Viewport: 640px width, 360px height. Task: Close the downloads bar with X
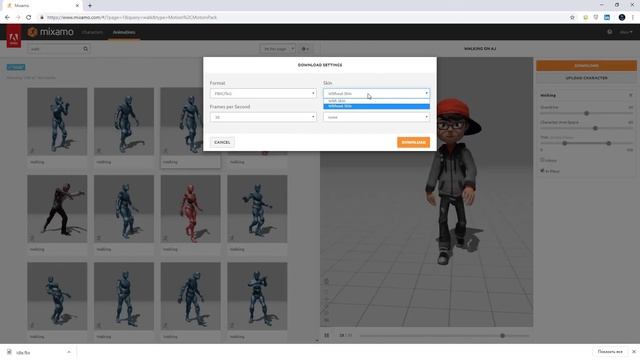pyautogui.click(x=633, y=352)
